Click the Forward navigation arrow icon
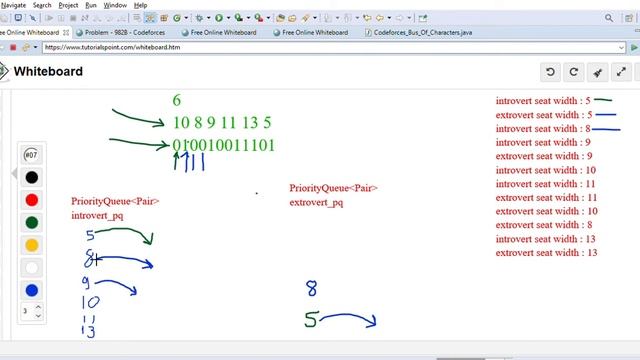Viewport: 640px width, 360px height. [400, 18]
